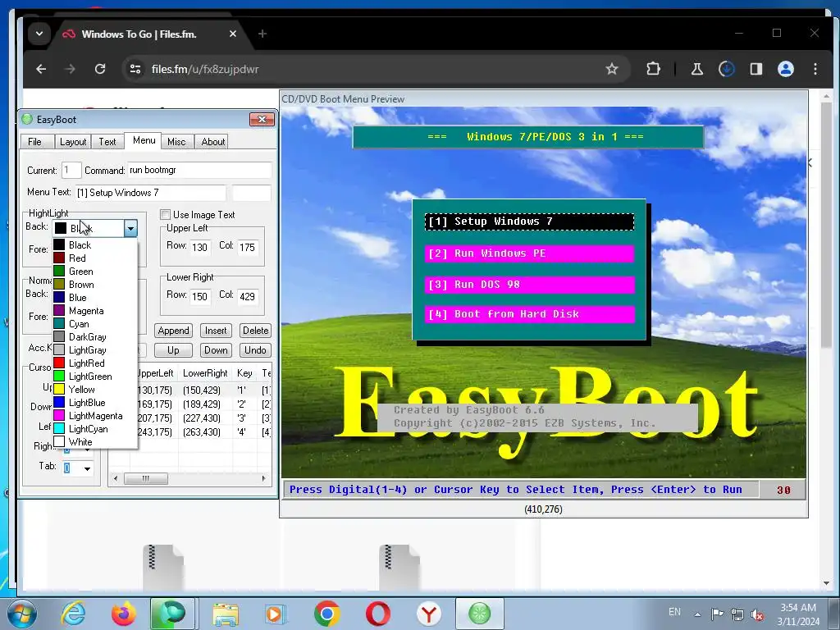Collapse the HighLight Back color dropdown
This screenshot has height=630, width=840.
click(130, 229)
